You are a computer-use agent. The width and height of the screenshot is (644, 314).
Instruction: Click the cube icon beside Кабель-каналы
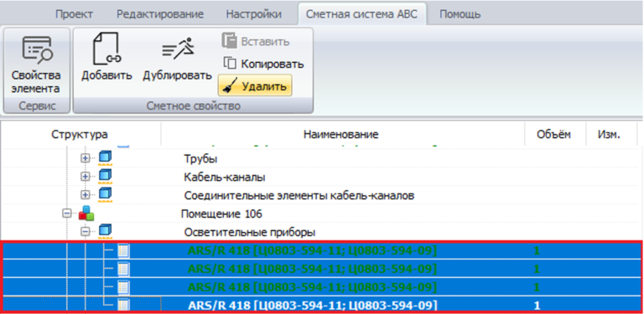point(105,177)
